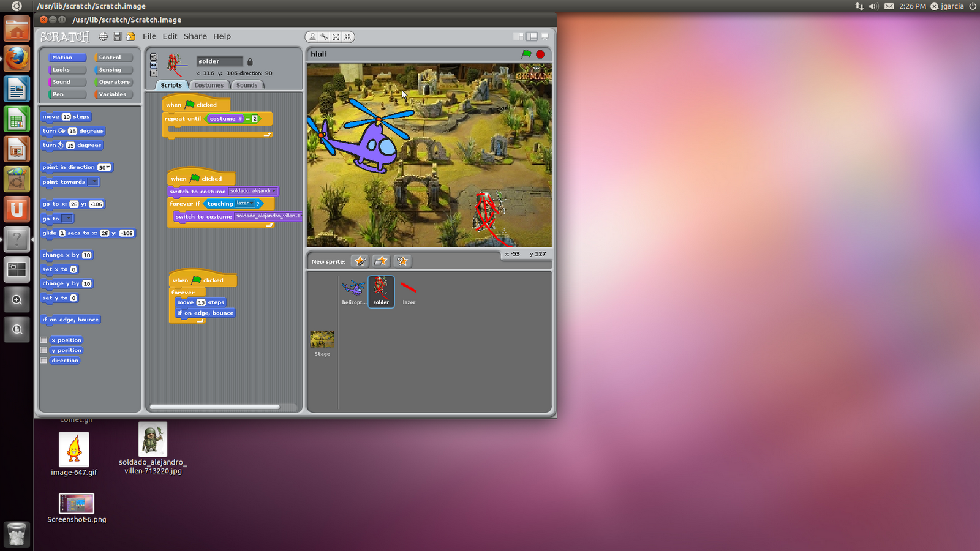Select the Grow sprite tool

click(x=336, y=37)
